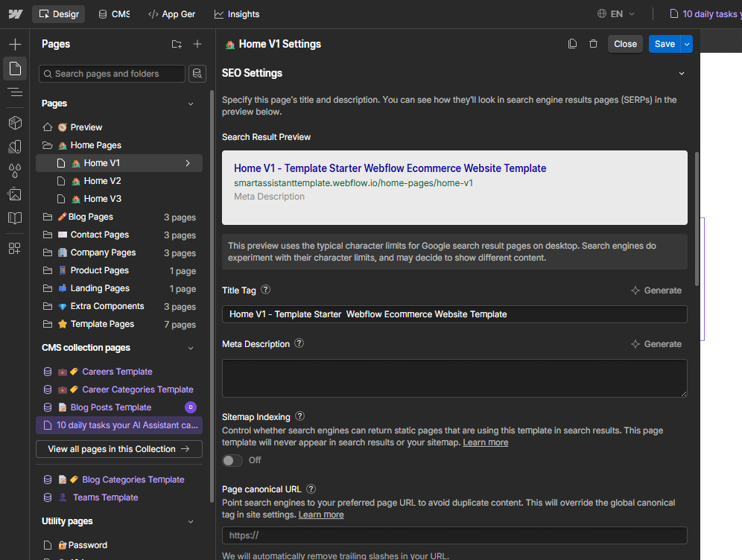
Task: Open the Save options dropdown arrow
Action: 687,44
